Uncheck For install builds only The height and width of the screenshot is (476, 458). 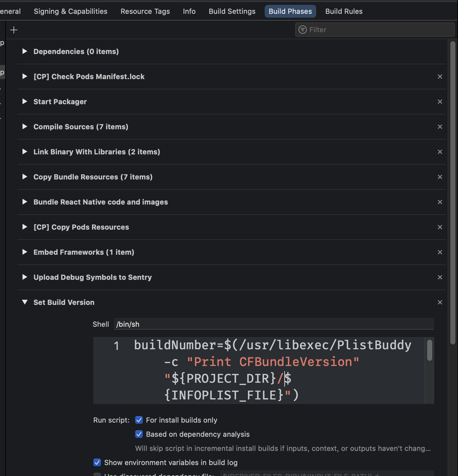click(x=139, y=420)
